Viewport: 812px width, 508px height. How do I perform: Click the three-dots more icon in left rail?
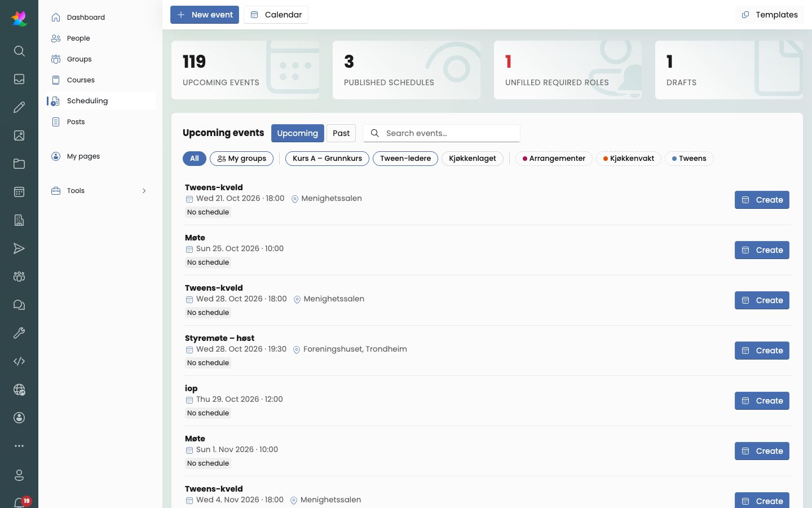coord(19,446)
